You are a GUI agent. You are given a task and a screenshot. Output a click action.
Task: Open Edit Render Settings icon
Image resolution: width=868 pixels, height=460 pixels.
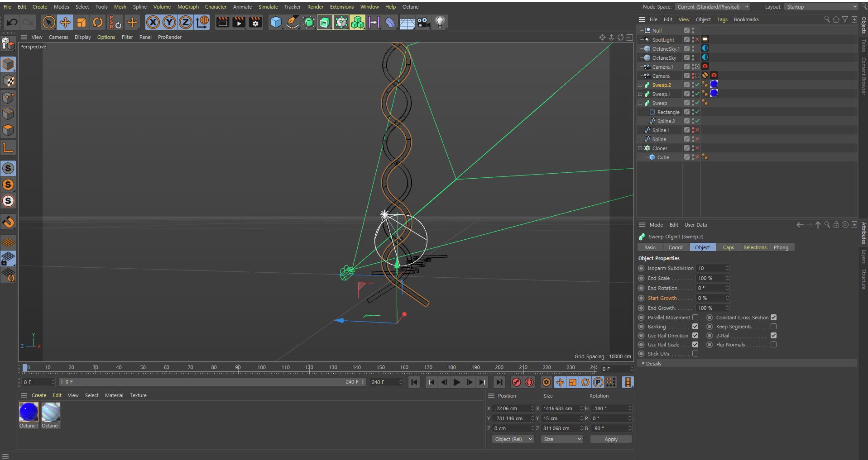pyautogui.click(x=255, y=22)
